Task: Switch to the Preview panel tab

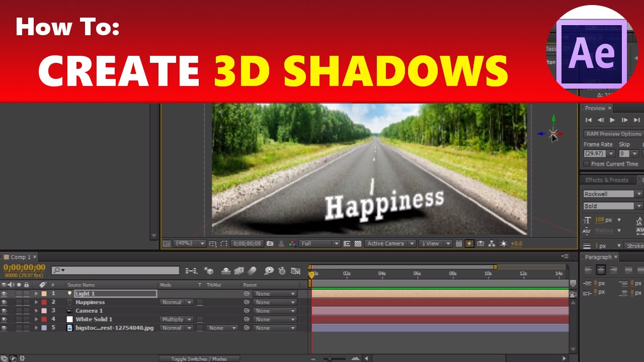Action: (595, 108)
